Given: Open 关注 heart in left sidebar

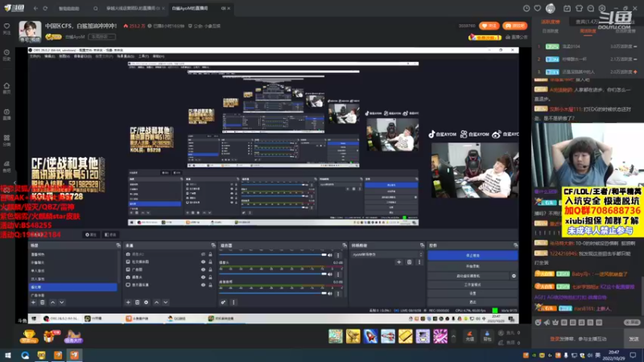Looking at the screenshot, I should [x=6, y=28].
